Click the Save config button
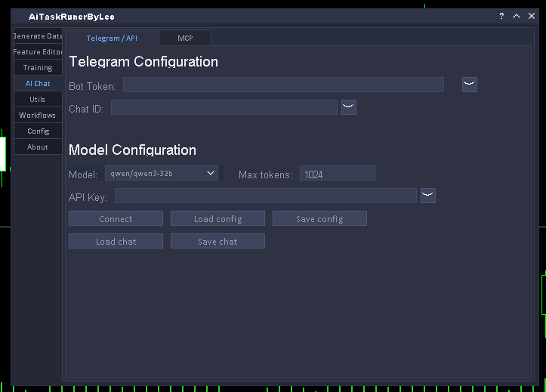Viewport: 546px width, 392px height. [x=319, y=219]
